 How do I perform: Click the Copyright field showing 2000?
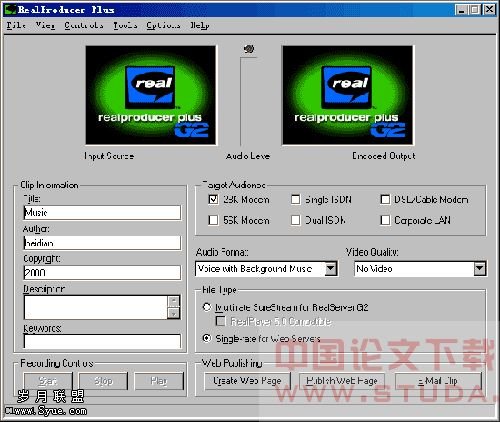(102, 273)
